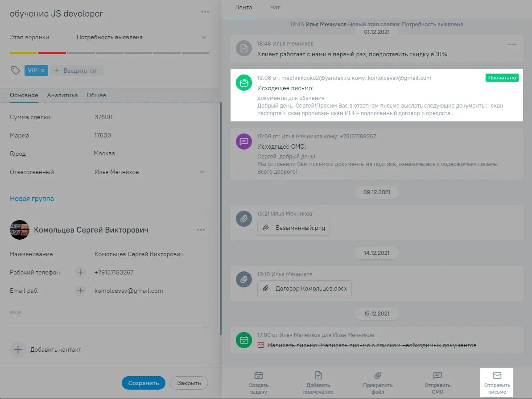Screen dimensions: 532x399
Task: Open the three-dot menu for the deal title
Action: 205,12
